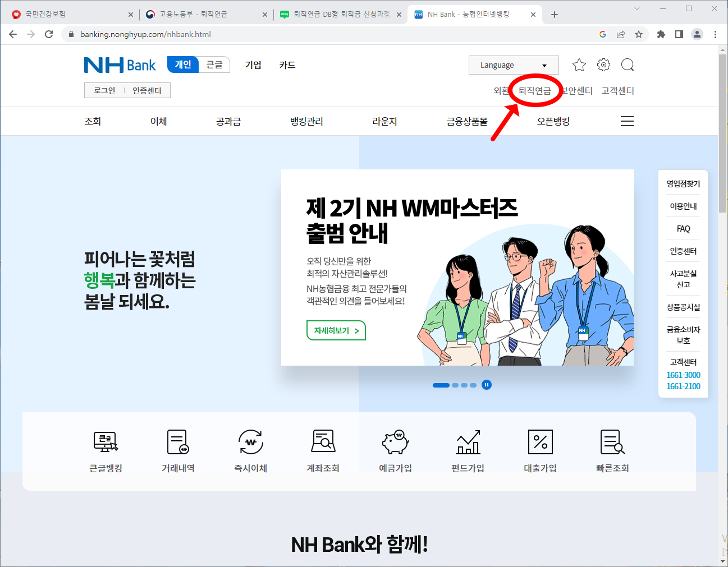Go to the 카드 link
Viewport: 728px width, 567px height.
tap(287, 65)
